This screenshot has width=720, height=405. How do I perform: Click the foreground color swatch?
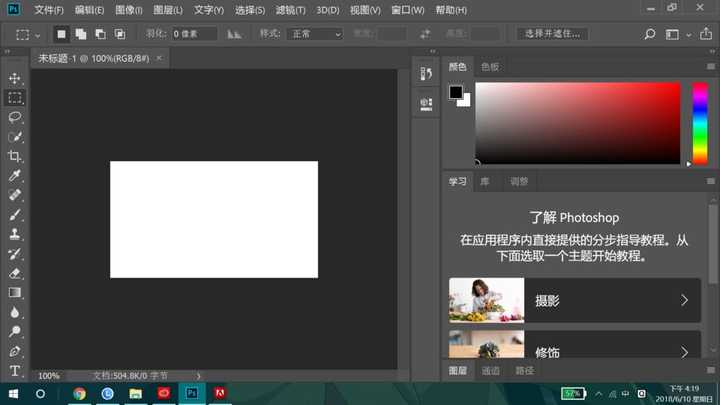pos(456,92)
